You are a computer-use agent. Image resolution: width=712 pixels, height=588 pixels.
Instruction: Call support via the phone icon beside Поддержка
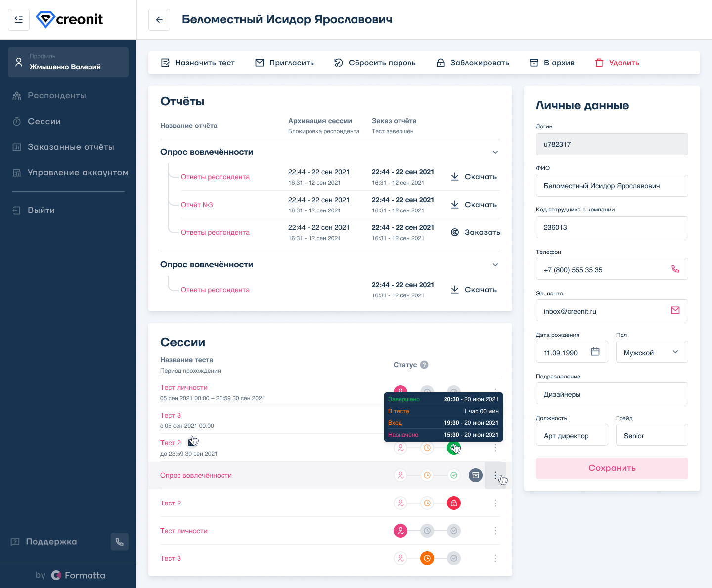click(120, 542)
